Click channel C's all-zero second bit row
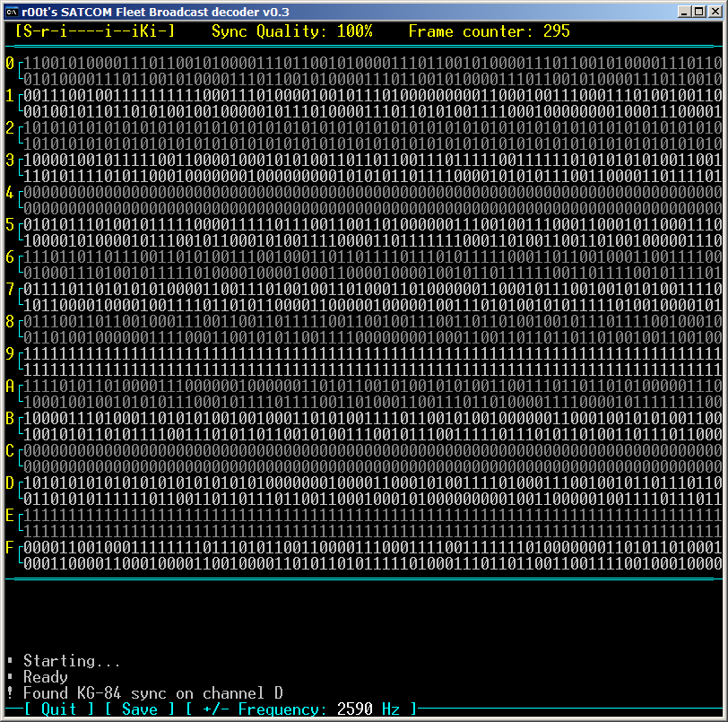Screen dimensions: 728x722 point(373,467)
